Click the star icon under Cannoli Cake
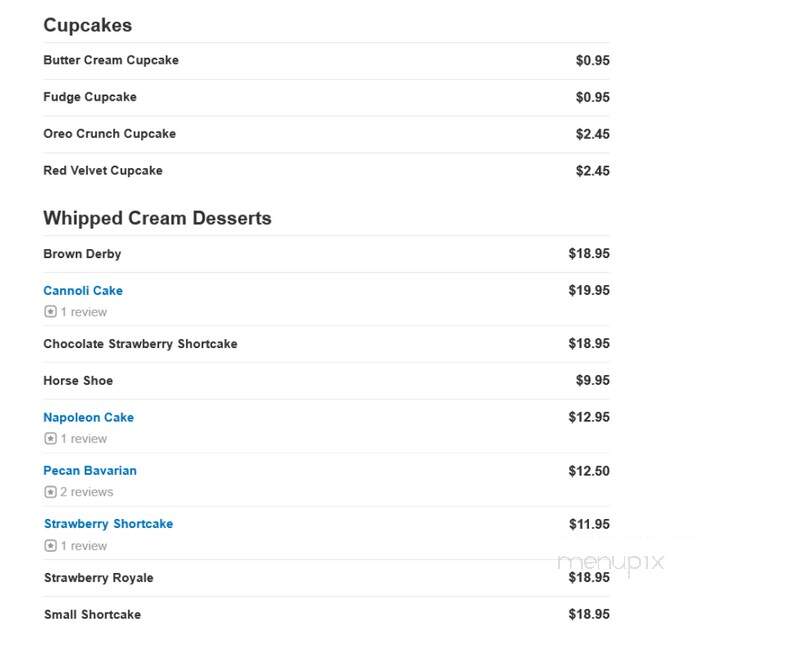 [50, 312]
